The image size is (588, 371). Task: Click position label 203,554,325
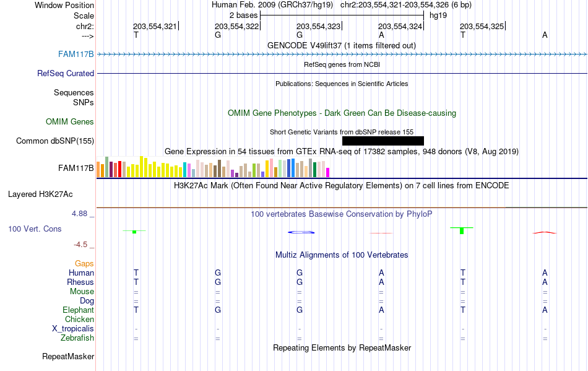pos(482,26)
